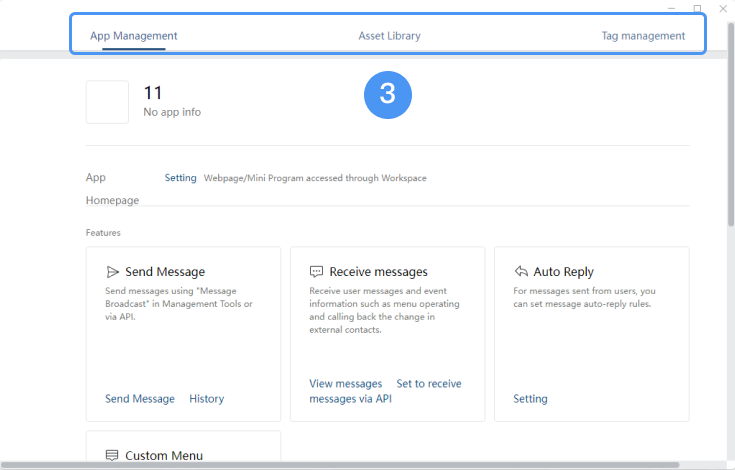This screenshot has width=735, height=470.
Task: Open the History link in Send Message card
Action: [207, 399]
